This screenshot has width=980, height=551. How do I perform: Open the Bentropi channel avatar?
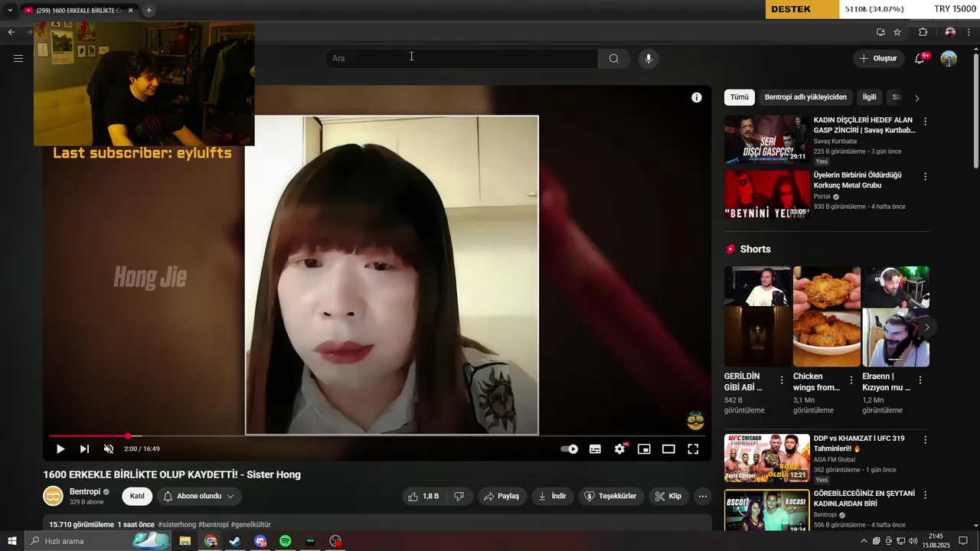tap(53, 496)
